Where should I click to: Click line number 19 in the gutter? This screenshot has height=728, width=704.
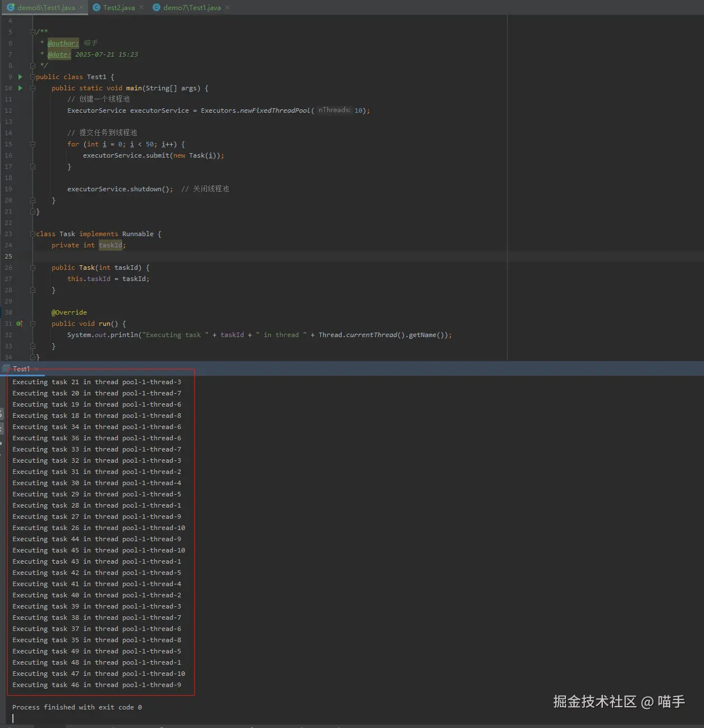point(8,189)
